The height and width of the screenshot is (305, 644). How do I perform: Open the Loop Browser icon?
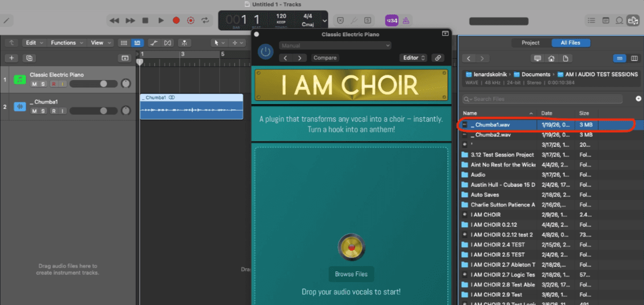click(619, 20)
